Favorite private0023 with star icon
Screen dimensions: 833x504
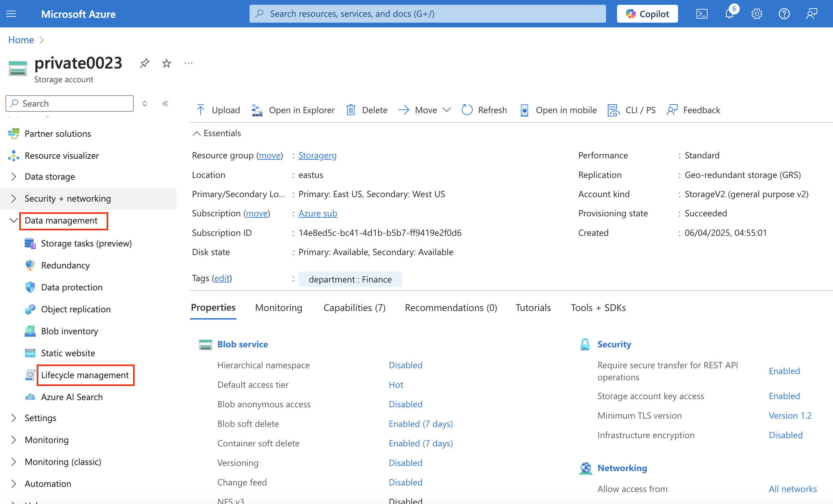coord(167,63)
